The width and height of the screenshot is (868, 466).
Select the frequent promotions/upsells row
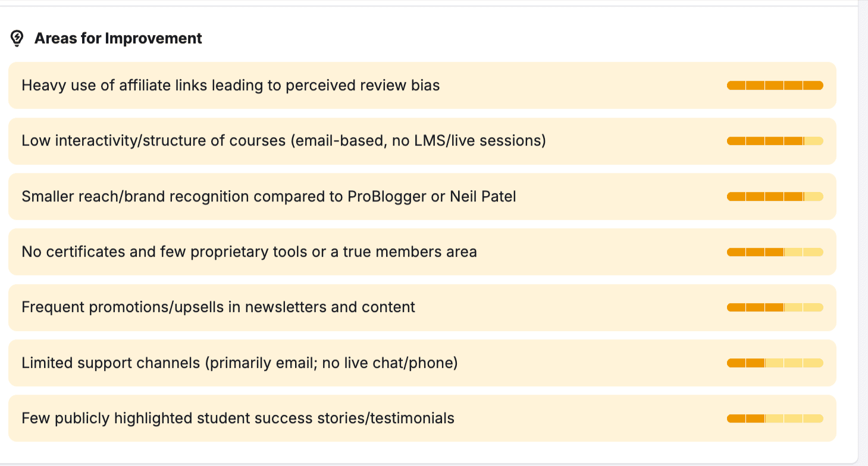pos(422,307)
